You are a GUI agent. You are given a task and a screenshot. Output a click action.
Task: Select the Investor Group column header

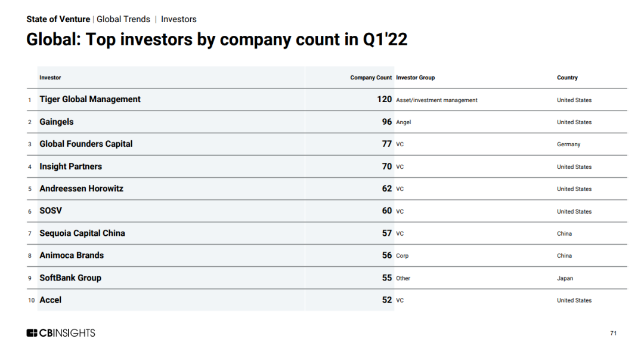pyautogui.click(x=416, y=78)
